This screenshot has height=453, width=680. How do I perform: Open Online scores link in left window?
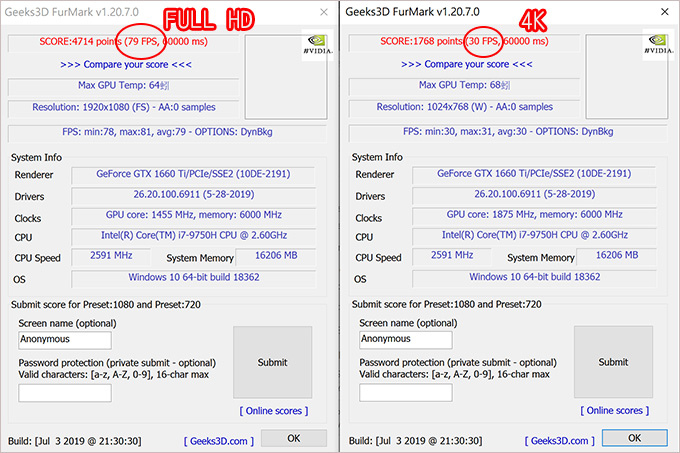click(x=274, y=411)
